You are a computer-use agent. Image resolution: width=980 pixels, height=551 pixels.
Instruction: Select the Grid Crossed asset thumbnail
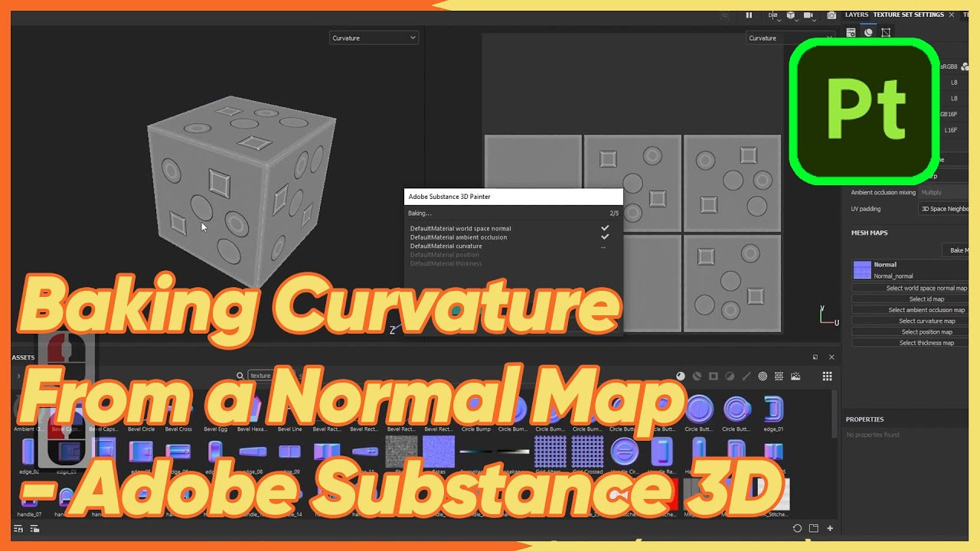point(588,452)
